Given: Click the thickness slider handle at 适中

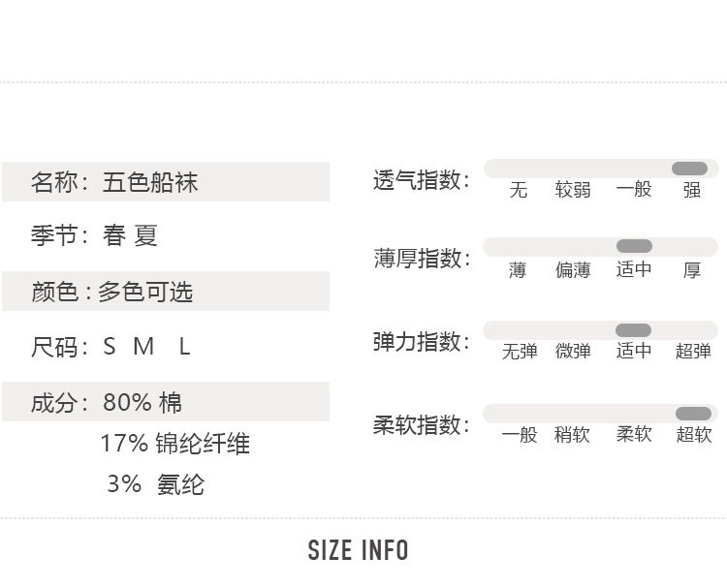Looking at the screenshot, I should [634, 246].
